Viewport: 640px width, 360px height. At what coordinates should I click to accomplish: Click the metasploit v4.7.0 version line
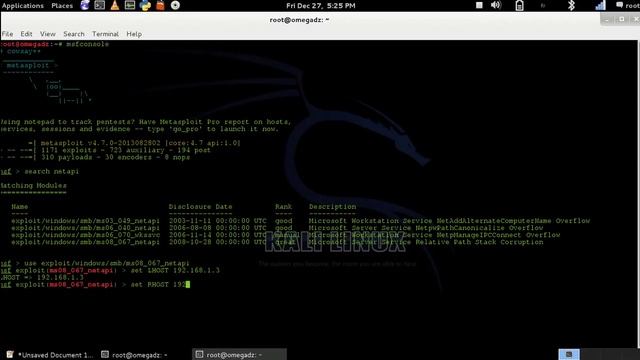point(134,143)
